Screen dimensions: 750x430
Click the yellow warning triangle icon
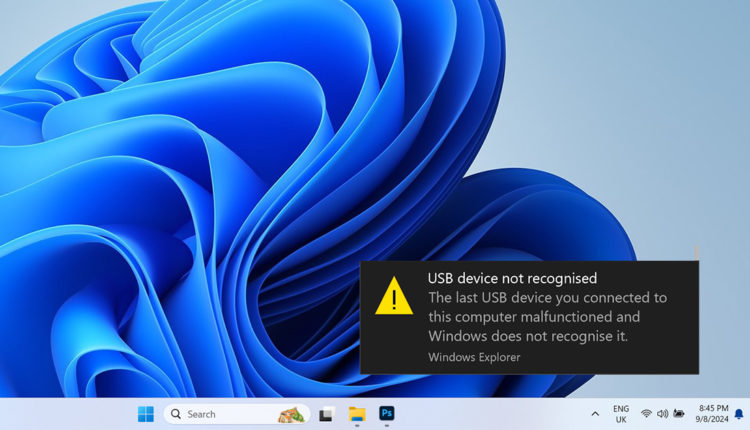click(394, 296)
